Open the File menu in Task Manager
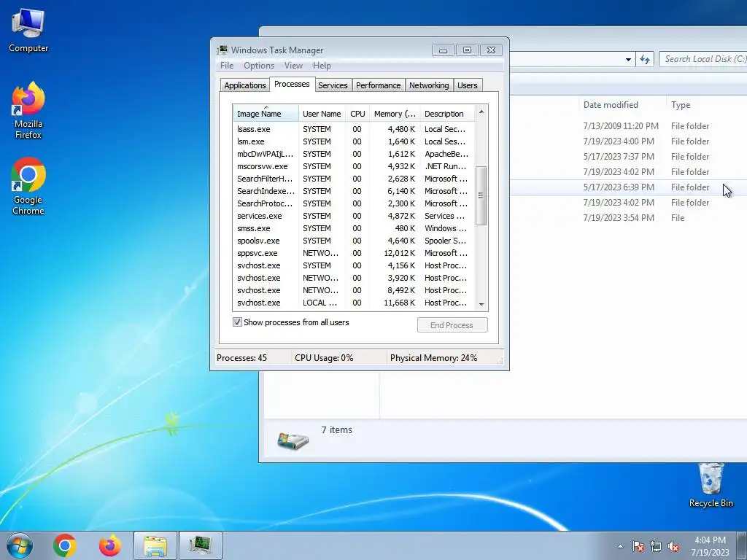This screenshot has width=747, height=560. tap(227, 66)
